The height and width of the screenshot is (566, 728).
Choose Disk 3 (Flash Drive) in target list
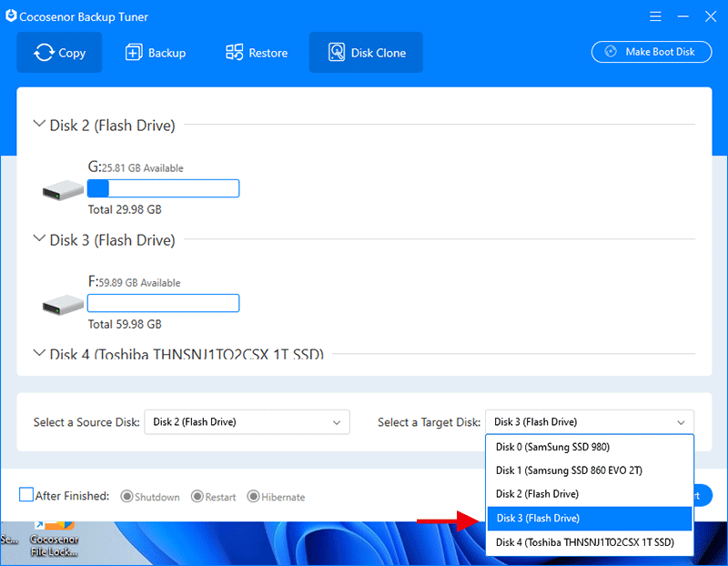pyautogui.click(x=590, y=518)
